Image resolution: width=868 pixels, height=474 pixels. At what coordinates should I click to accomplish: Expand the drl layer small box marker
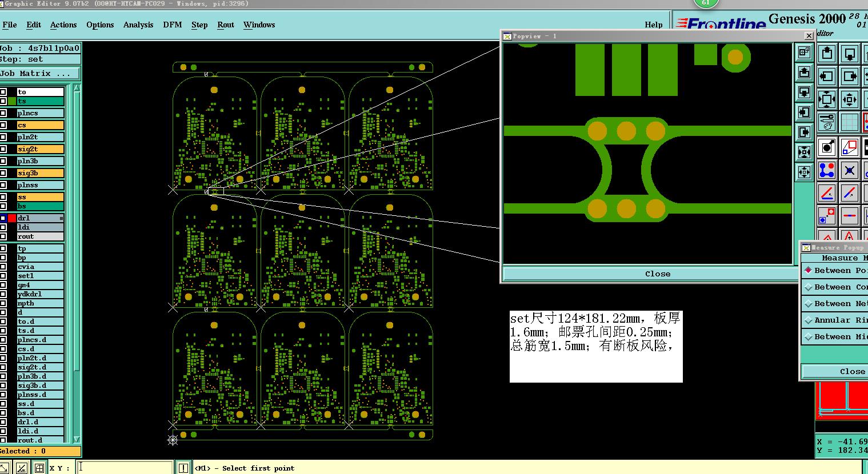[61, 218]
